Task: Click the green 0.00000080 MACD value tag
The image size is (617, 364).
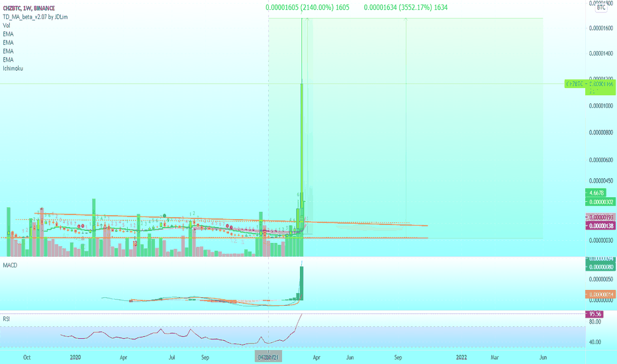Action: (x=600, y=267)
